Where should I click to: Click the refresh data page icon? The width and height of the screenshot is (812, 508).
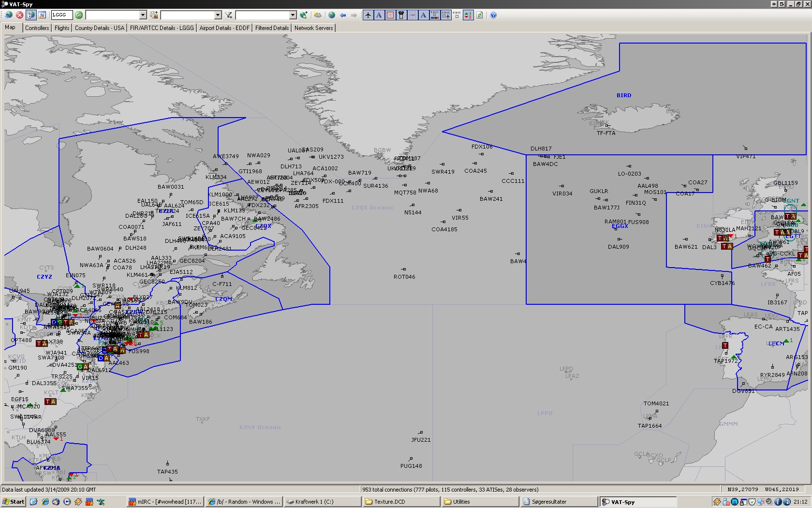(479, 15)
